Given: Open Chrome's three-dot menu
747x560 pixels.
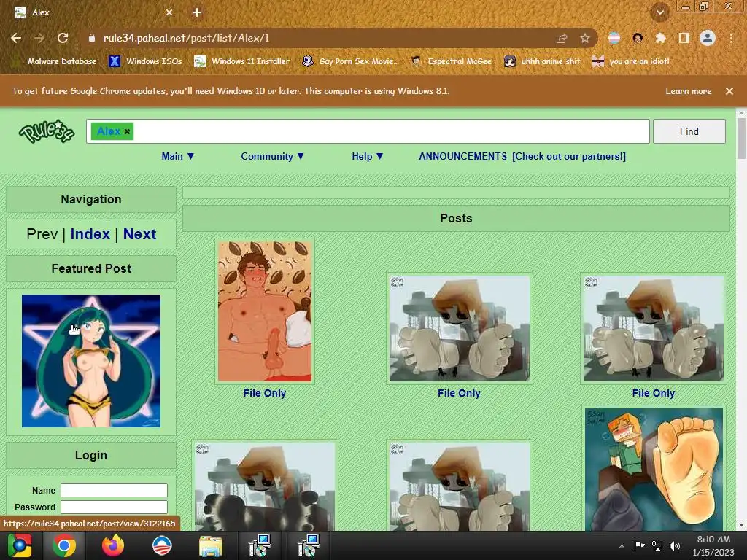Looking at the screenshot, I should pyautogui.click(x=731, y=38).
